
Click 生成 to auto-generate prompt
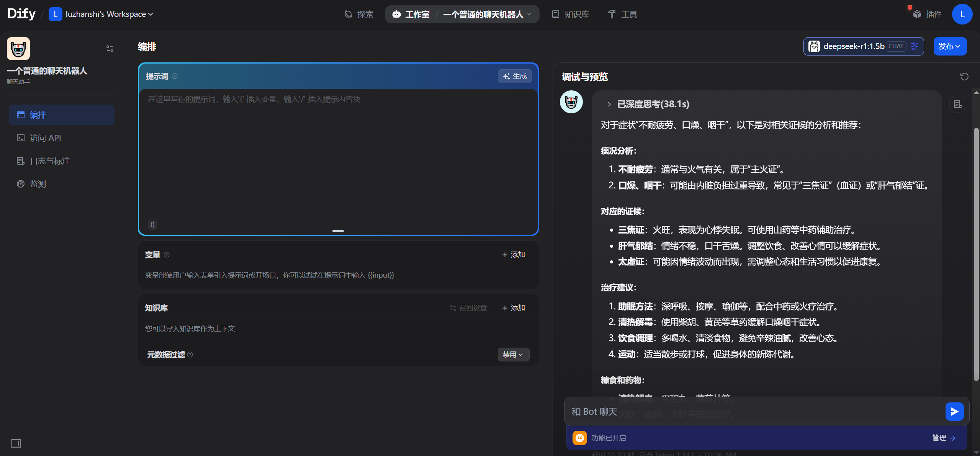pyautogui.click(x=515, y=76)
